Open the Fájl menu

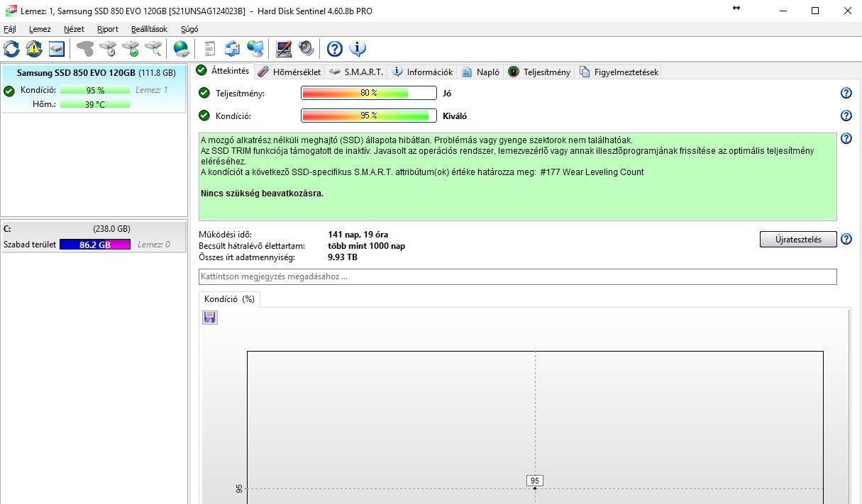[10, 29]
